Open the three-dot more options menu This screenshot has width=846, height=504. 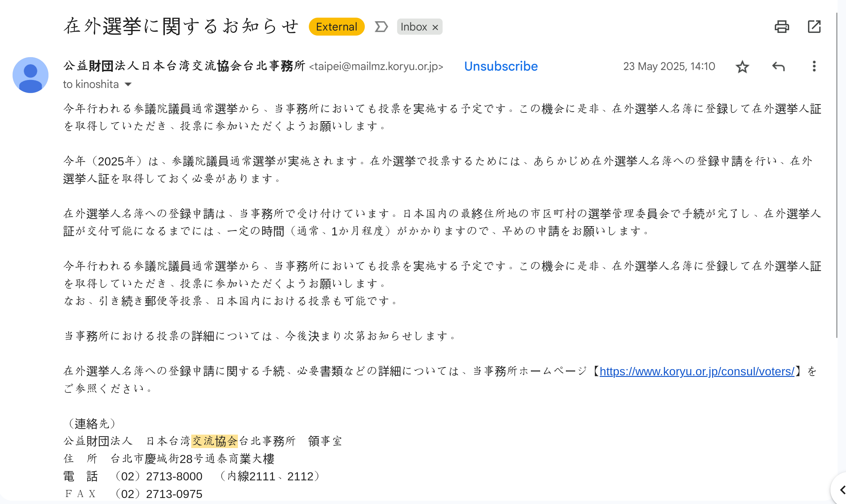814,67
